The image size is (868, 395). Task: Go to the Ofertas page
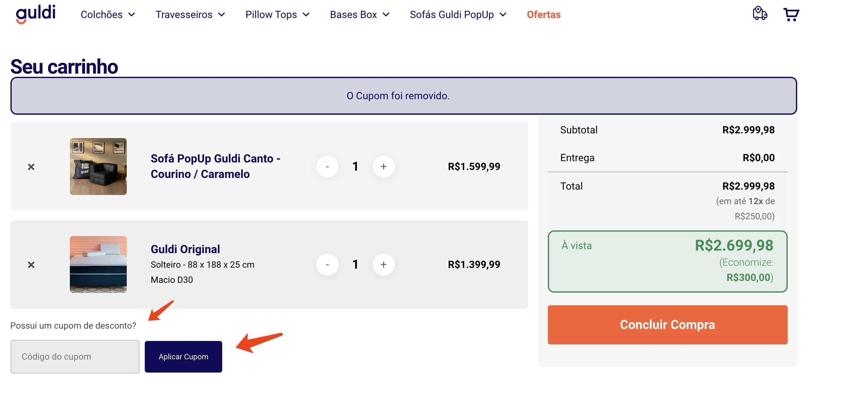[x=543, y=15]
